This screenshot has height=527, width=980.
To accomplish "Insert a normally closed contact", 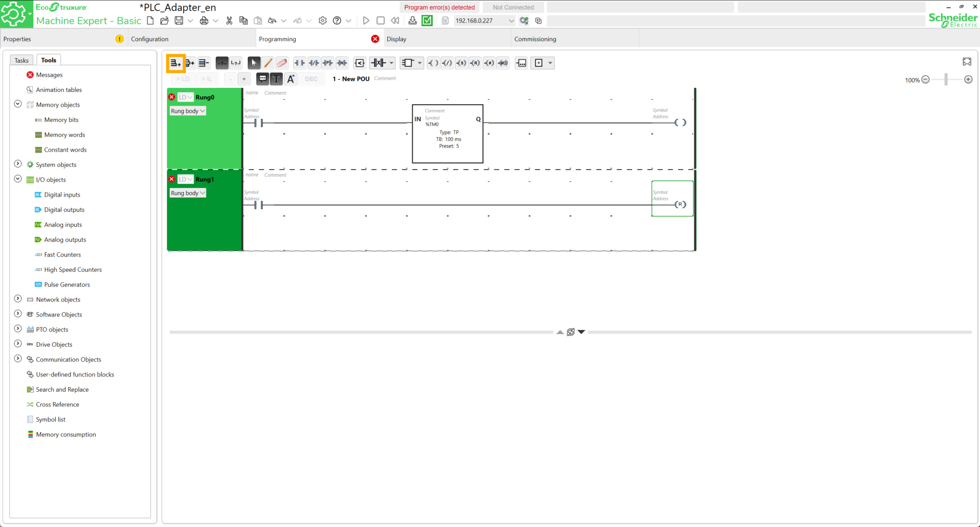I will pos(314,63).
